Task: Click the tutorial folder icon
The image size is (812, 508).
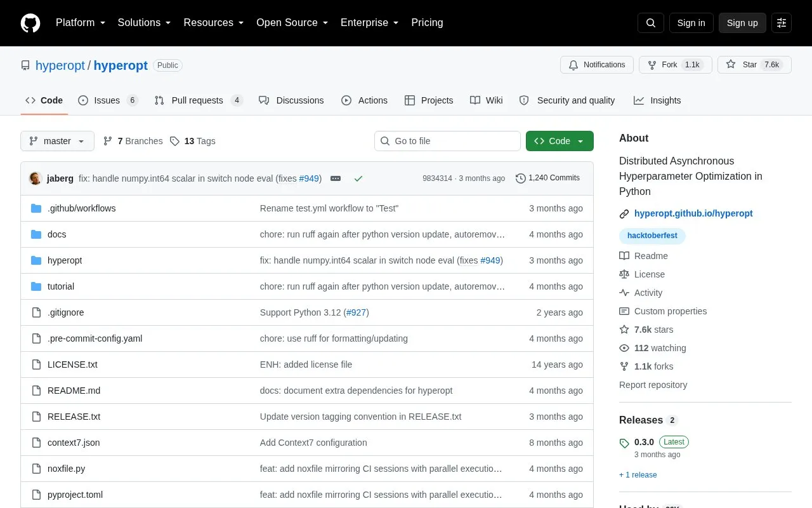Action: (x=36, y=286)
